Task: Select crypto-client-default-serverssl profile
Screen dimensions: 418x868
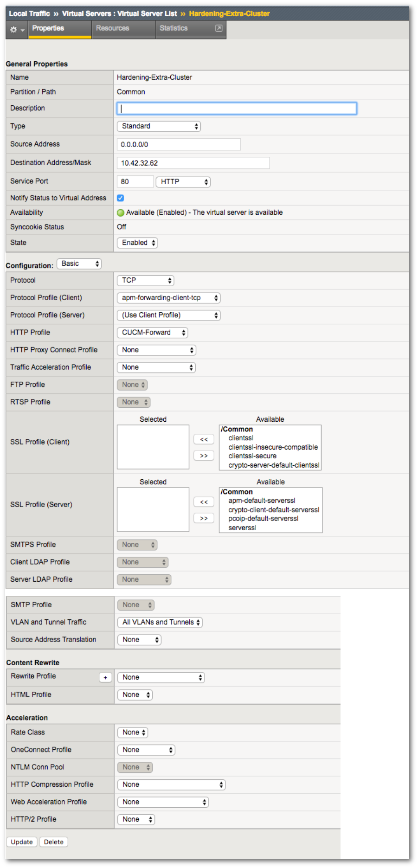Action: [x=274, y=510]
